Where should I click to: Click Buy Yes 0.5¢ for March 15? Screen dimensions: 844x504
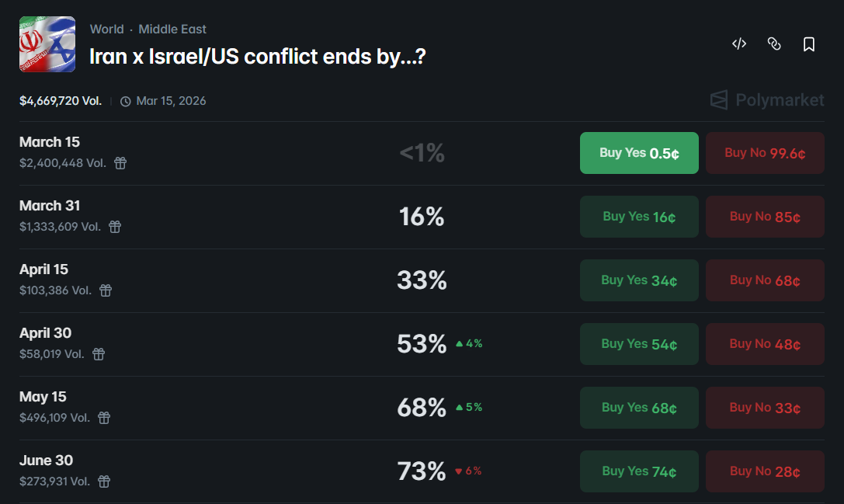click(x=638, y=152)
